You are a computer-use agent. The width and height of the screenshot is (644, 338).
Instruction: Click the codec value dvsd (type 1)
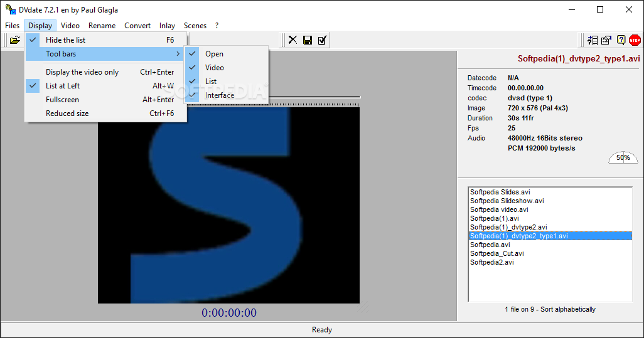point(530,98)
